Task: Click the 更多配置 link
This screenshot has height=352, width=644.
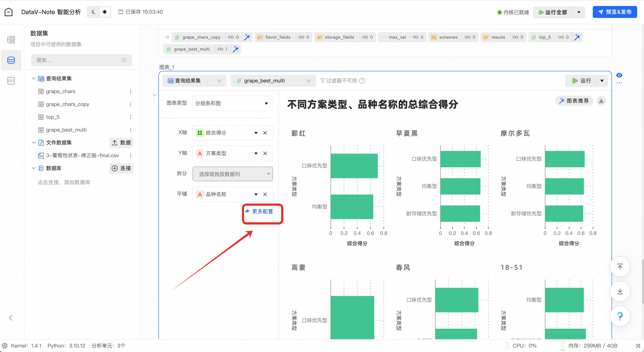Action: click(x=262, y=211)
